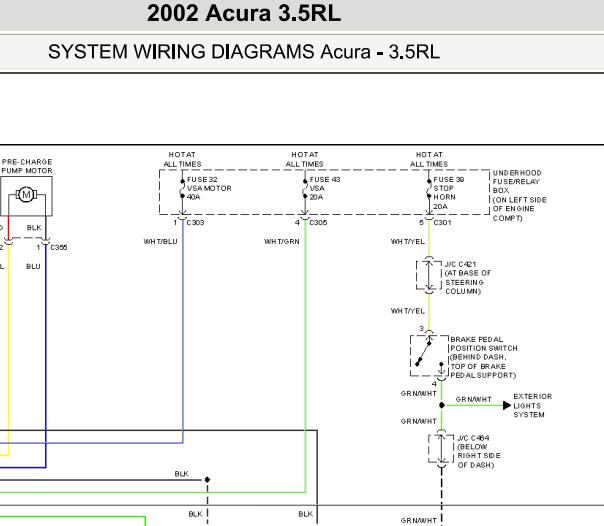Click the Fuse 32 VSA Motor fuse symbol
The image size is (604, 526).
182,188
